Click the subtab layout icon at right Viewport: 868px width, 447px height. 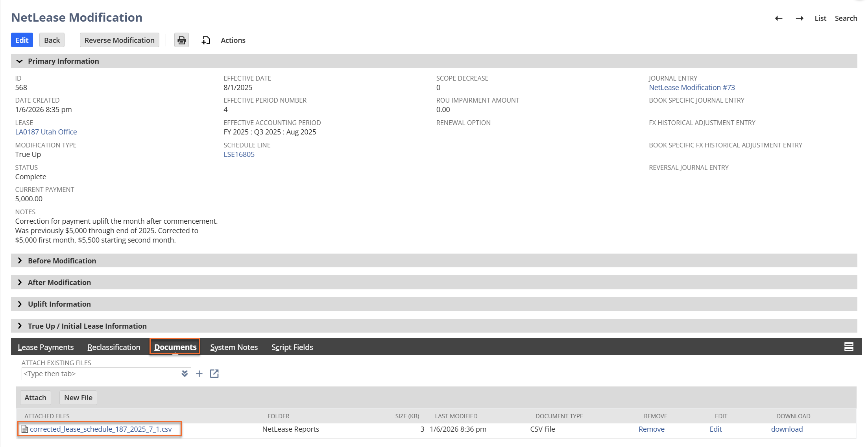point(849,347)
